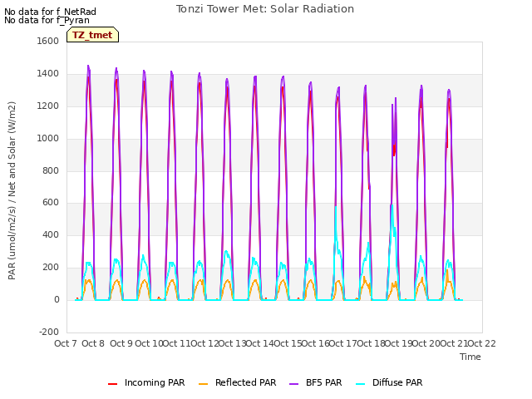Click the 1200 y-axis tick label
Viewport: 532px width, 399px height.
pos(48,106)
